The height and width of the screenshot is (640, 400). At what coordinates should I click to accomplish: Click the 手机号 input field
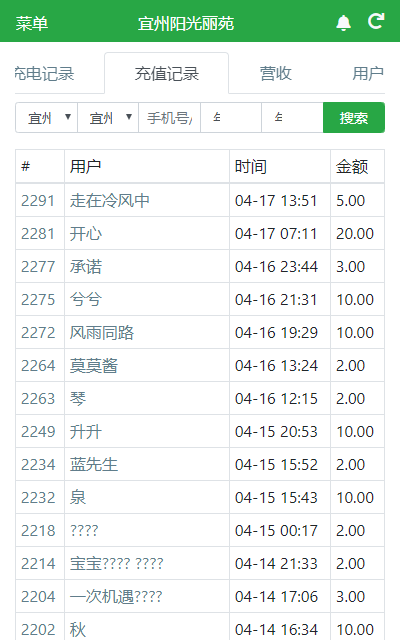pyautogui.click(x=169, y=118)
